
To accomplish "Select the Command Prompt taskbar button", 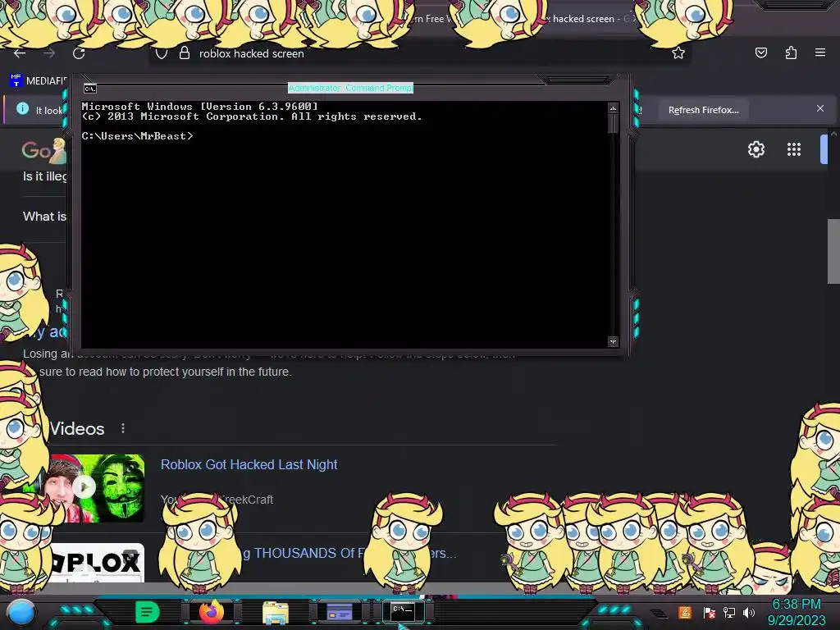I will [x=403, y=611].
